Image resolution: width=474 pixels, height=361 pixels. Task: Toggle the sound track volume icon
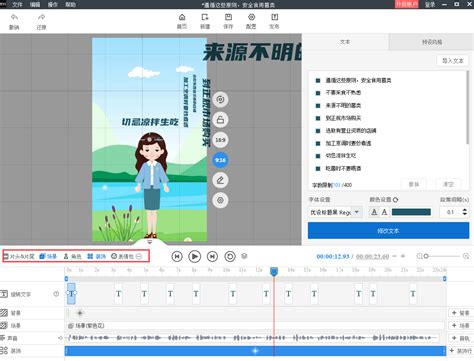click(x=60, y=338)
